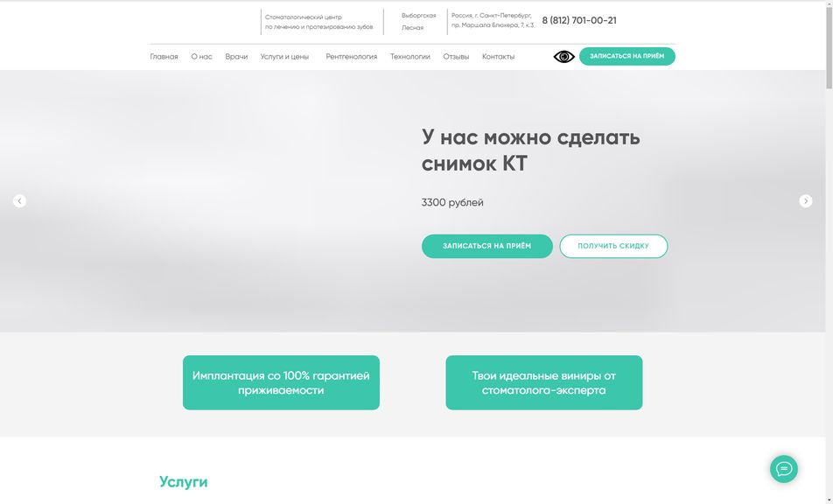Open Имплантация со 100% гарантией card

click(x=281, y=382)
